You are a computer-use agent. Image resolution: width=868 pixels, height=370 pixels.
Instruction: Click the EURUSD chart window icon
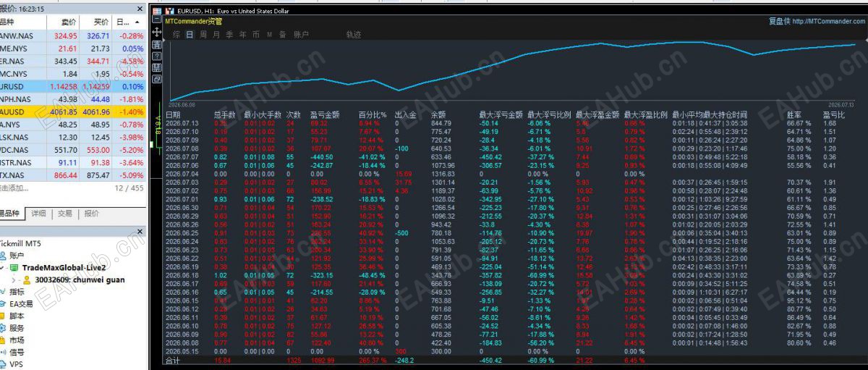pyautogui.click(x=170, y=11)
